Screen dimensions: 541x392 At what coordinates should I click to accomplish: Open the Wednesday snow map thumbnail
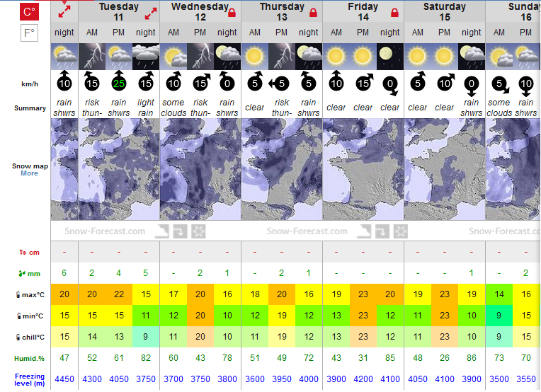point(200,169)
